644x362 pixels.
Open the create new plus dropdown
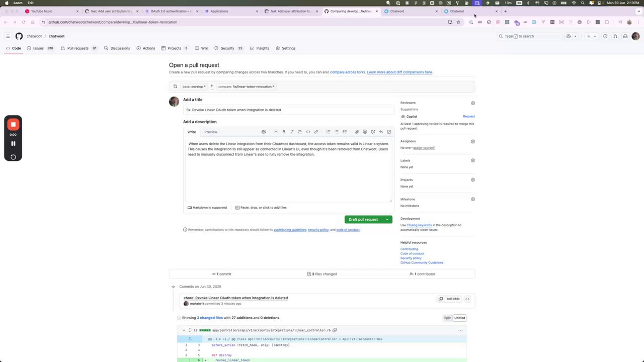pyautogui.click(x=591, y=36)
